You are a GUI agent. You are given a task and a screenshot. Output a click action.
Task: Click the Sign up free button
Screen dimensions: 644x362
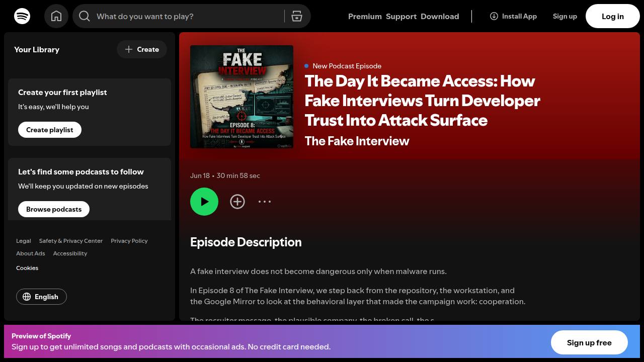coord(589,343)
